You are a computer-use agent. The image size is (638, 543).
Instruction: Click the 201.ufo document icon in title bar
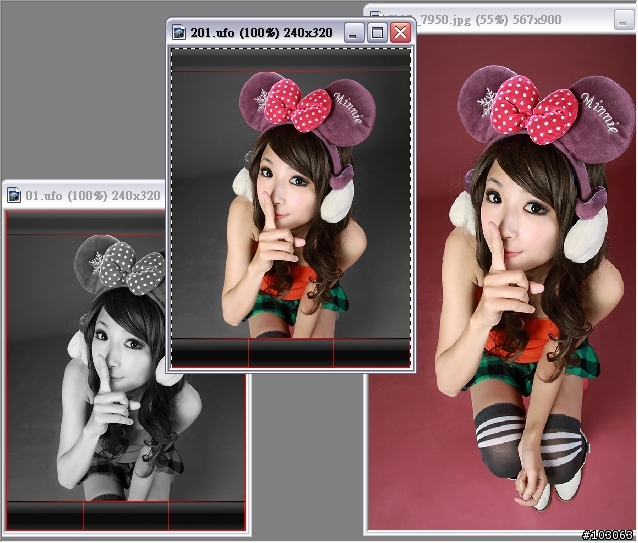pos(179,32)
